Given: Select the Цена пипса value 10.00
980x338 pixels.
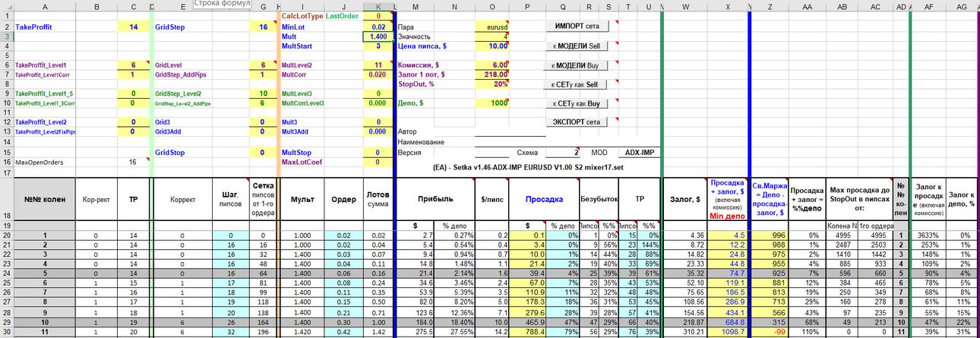Looking at the screenshot, I should 492,46.
